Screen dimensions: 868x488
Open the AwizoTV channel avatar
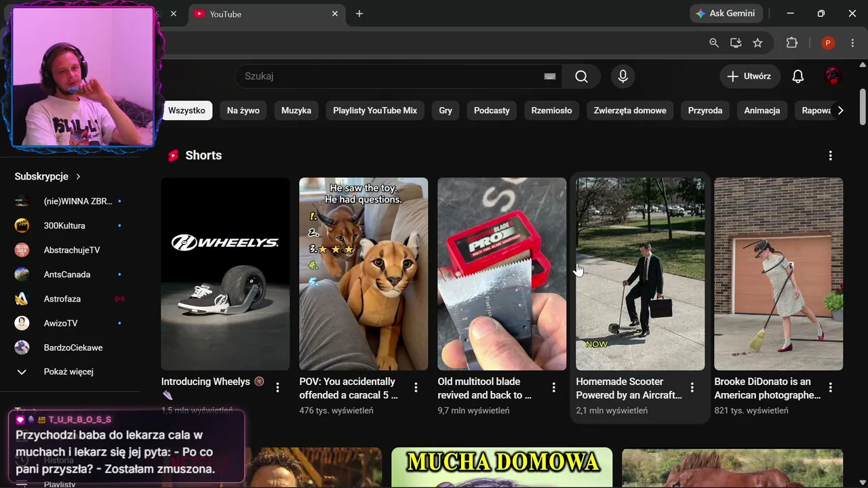[22, 323]
